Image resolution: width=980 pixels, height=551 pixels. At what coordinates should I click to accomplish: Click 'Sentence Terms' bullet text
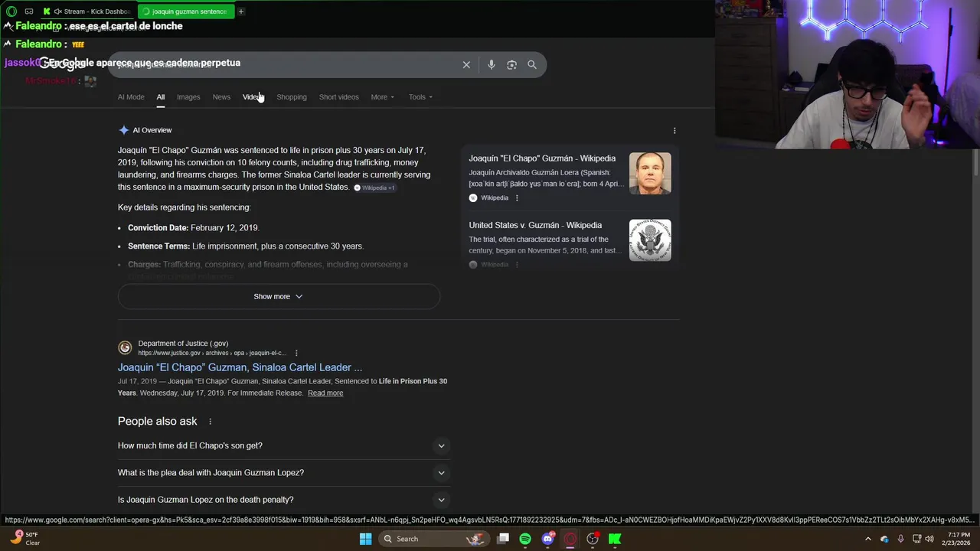point(246,246)
